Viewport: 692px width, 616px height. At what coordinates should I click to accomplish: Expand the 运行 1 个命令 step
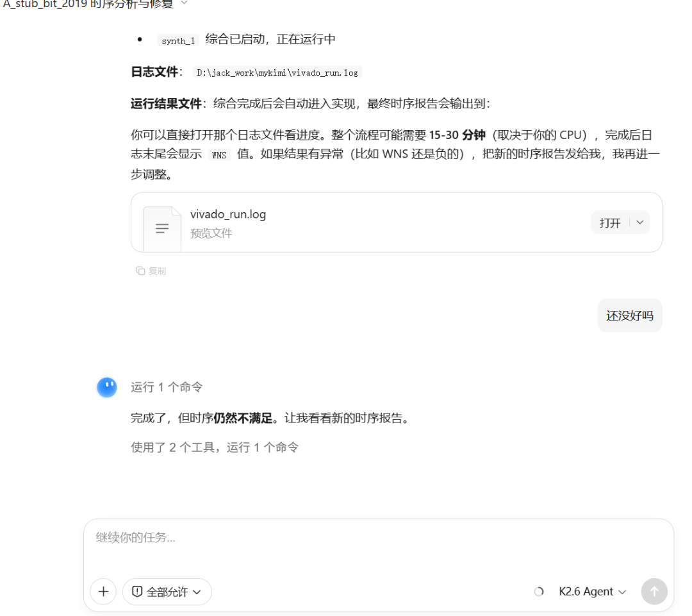(167, 387)
